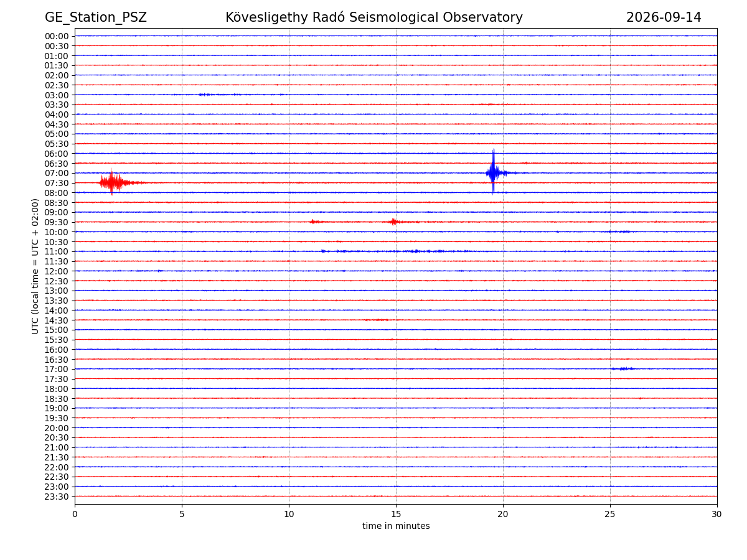Viewport: 747px width, 560px height.
Task: Click the blue disturbance on the 03:00 trace
Action: pos(219,95)
